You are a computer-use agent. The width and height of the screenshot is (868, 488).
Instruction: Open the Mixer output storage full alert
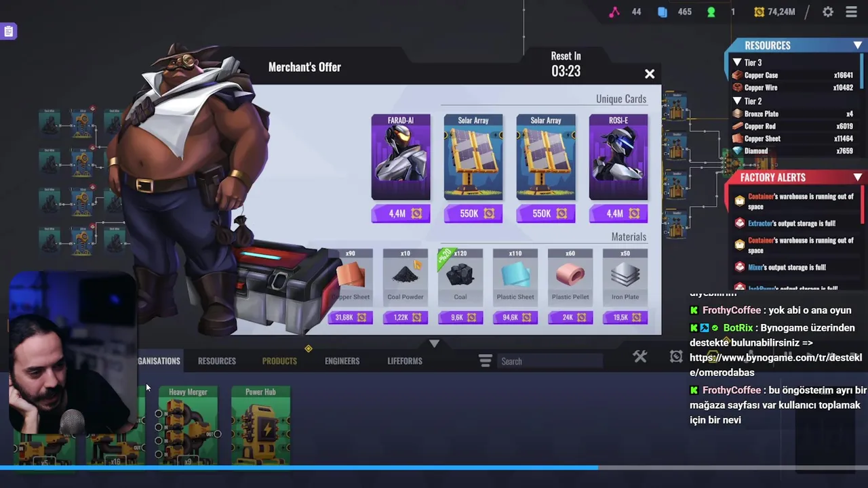[787, 267]
